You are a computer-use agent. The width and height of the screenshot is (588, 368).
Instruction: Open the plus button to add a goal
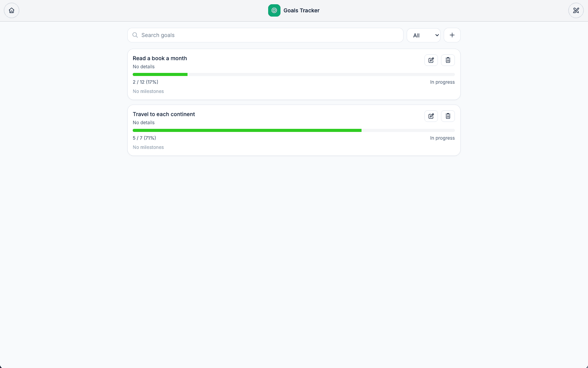(452, 35)
